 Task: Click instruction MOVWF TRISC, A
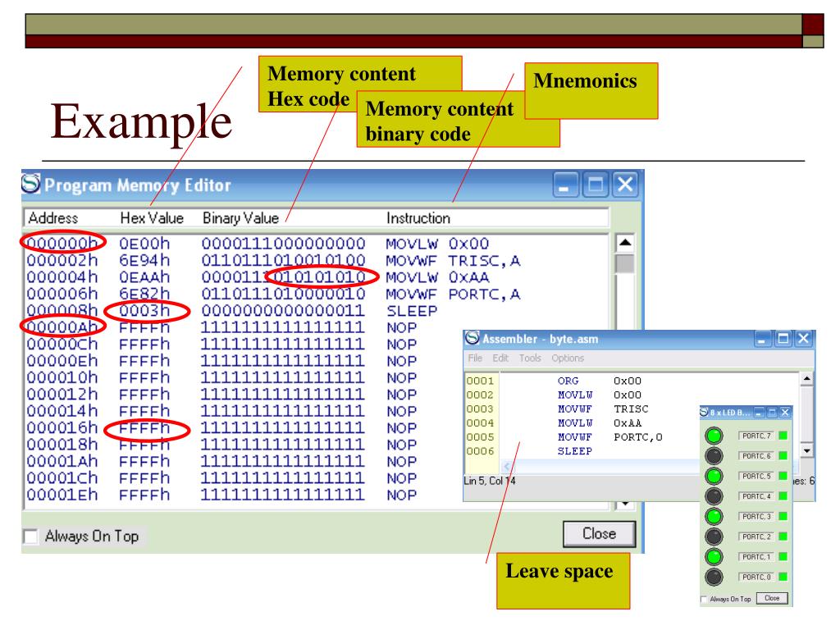pyautogui.click(x=453, y=260)
